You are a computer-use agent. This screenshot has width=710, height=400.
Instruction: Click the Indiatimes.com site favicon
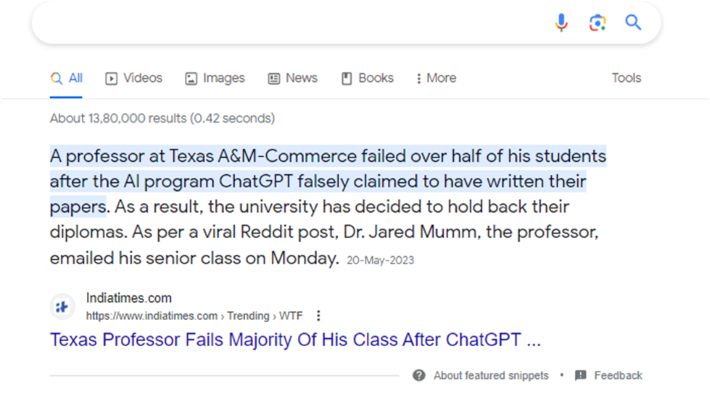click(x=62, y=307)
